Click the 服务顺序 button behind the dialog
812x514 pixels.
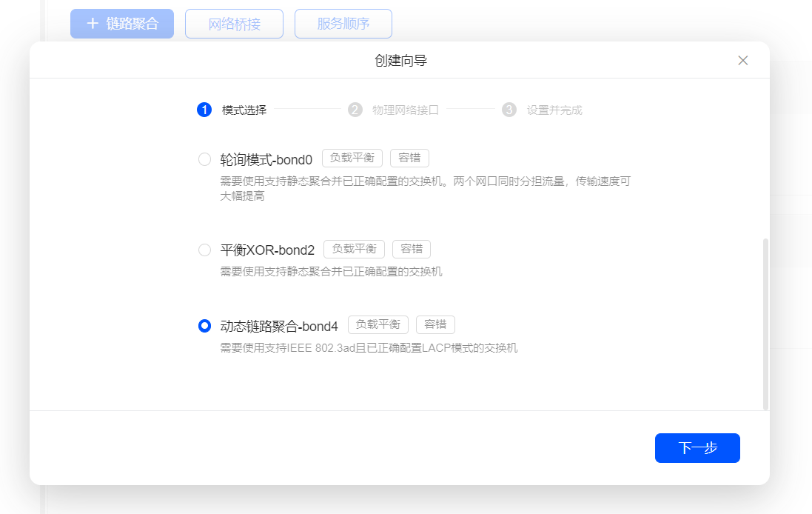[343, 24]
